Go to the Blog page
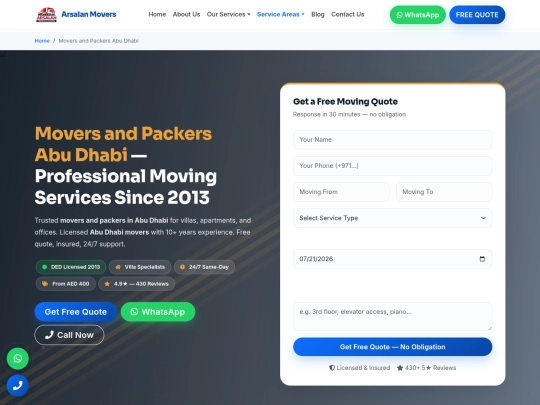The width and height of the screenshot is (540, 405). coord(318,14)
